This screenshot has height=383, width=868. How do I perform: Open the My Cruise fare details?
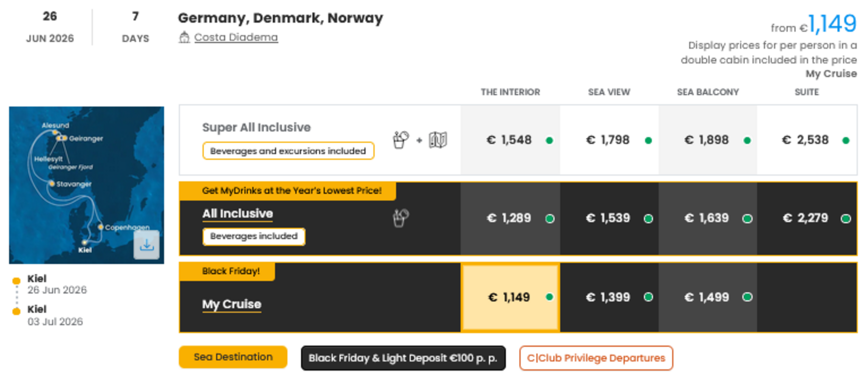tap(231, 304)
